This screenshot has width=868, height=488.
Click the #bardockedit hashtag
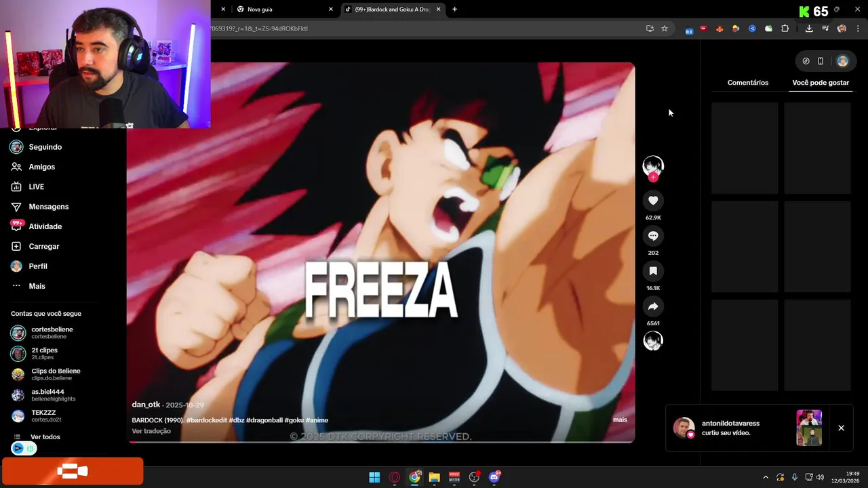point(207,420)
